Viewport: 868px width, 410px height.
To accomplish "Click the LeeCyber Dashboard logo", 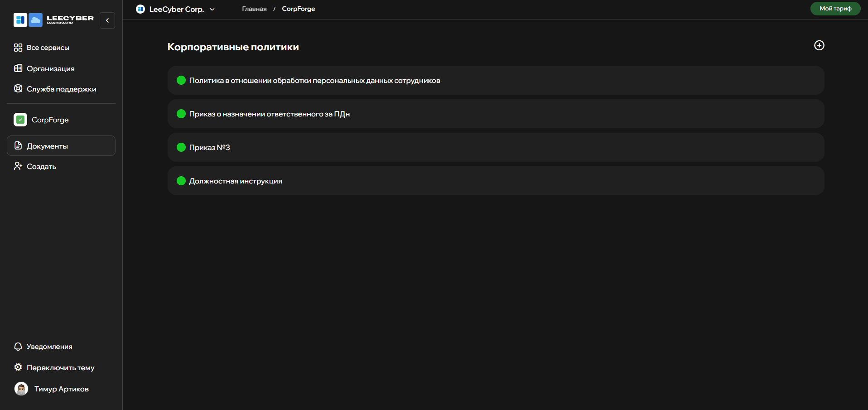I will [53, 20].
